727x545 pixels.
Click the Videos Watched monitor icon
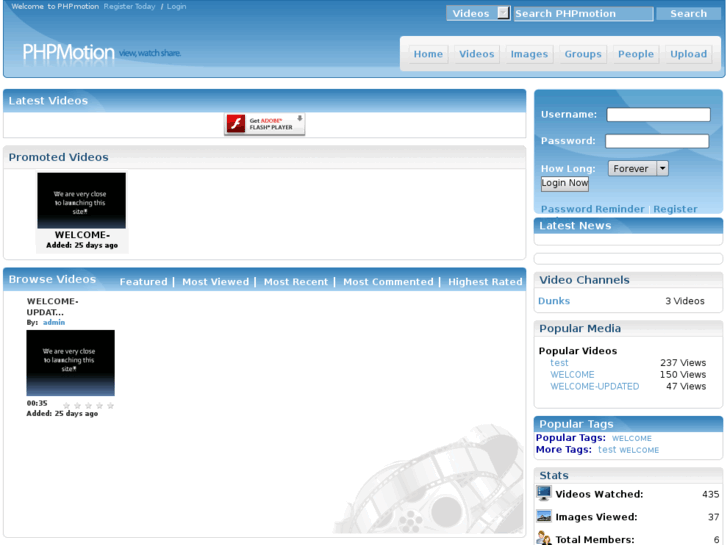(x=543, y=493)
